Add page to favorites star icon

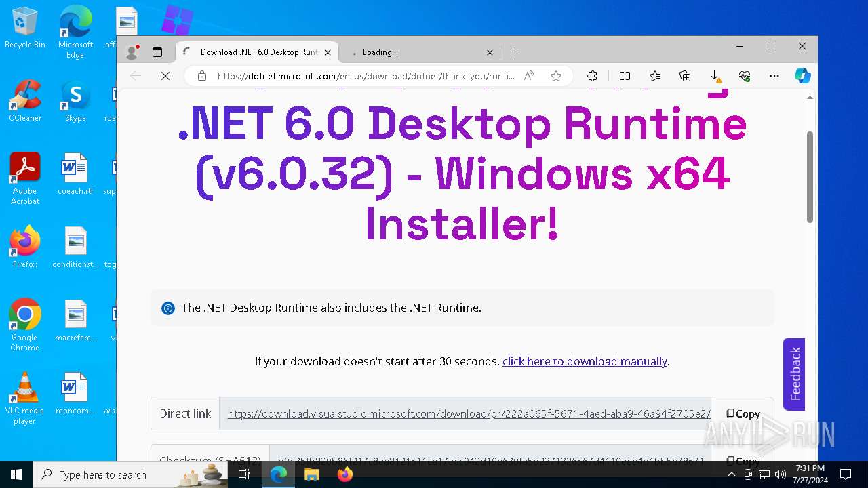[556, 76]
